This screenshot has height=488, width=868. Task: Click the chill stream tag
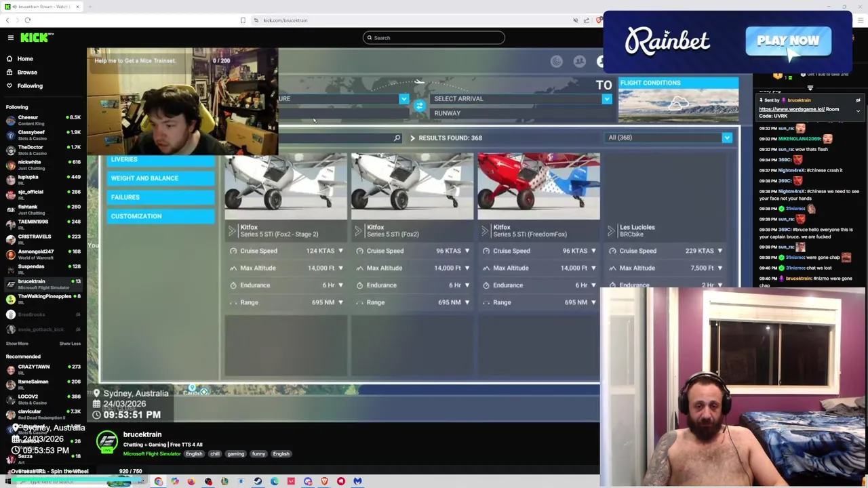[x=214, y=454]
